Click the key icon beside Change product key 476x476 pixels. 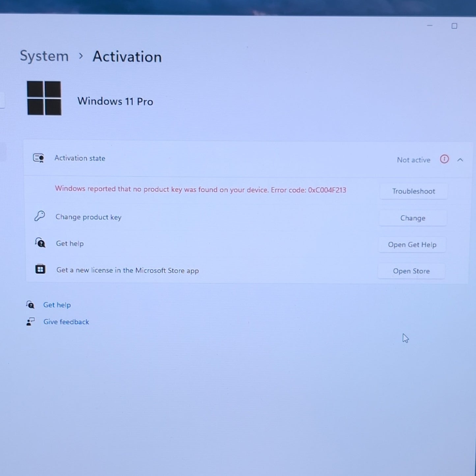(40, 216)
